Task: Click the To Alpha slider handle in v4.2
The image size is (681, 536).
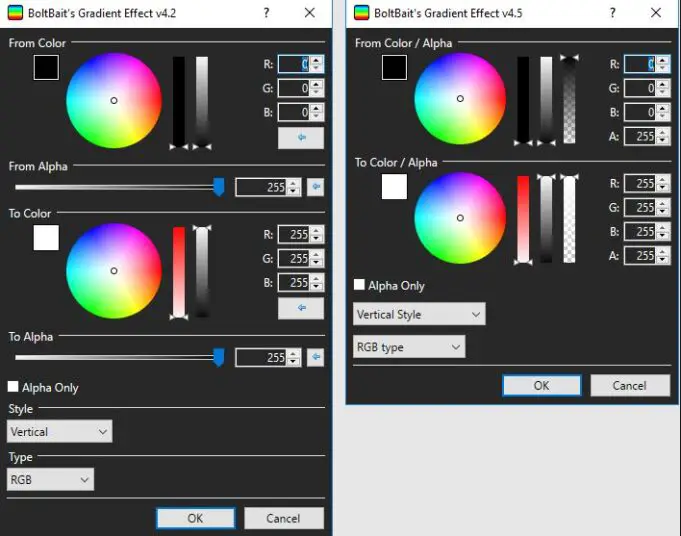Action: click(219, 357)
